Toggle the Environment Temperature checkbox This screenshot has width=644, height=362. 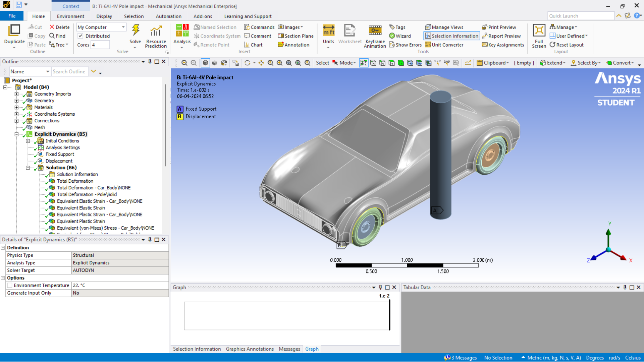coord(10,285)
